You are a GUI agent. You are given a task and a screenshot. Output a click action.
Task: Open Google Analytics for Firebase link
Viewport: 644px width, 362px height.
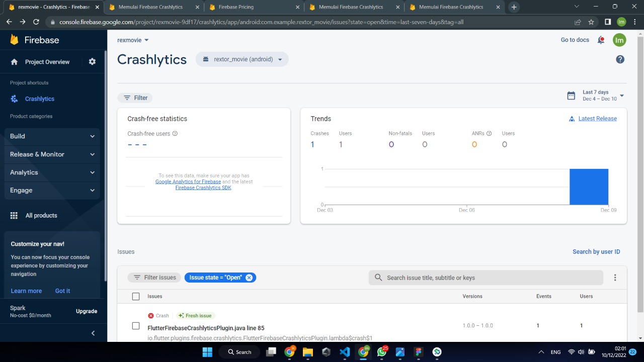[x=188, y=182]
